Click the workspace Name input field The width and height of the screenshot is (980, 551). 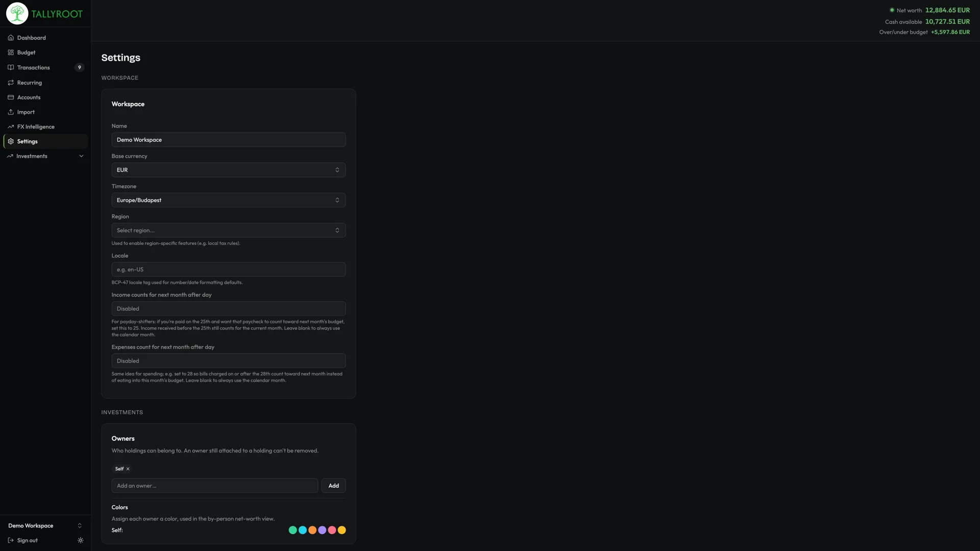[x=229, y=140]
